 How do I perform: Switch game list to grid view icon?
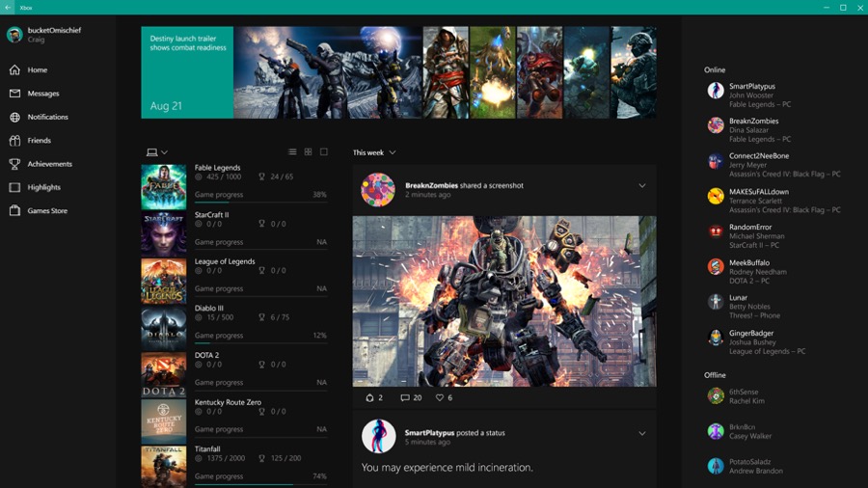[x=309, y=151]
